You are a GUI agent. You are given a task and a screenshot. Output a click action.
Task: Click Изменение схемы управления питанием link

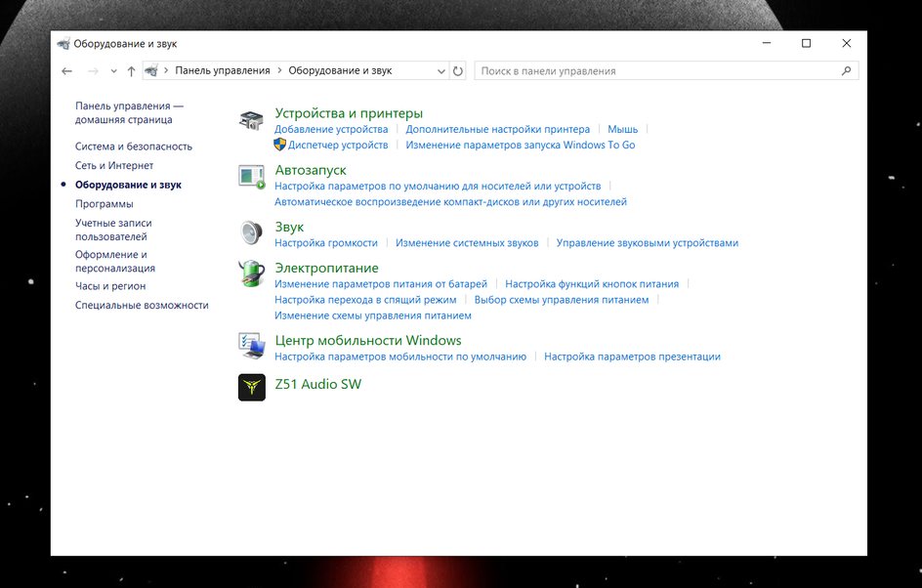point(373,315)
